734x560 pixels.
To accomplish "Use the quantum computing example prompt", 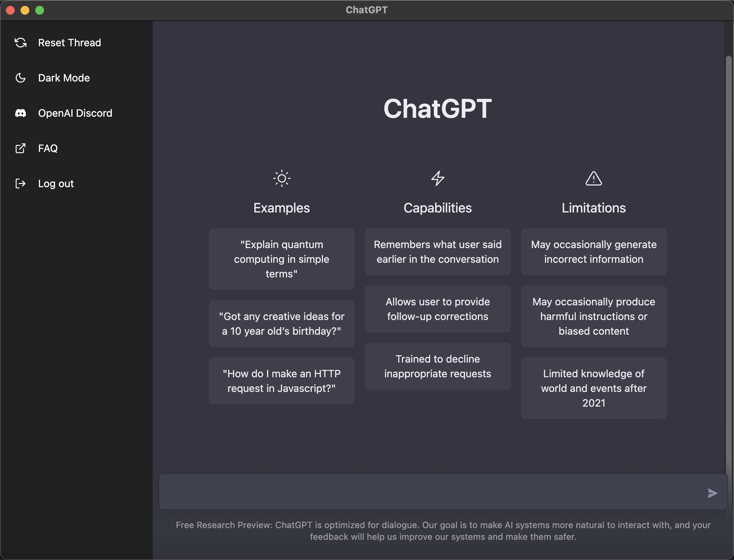I will point(281,259).
